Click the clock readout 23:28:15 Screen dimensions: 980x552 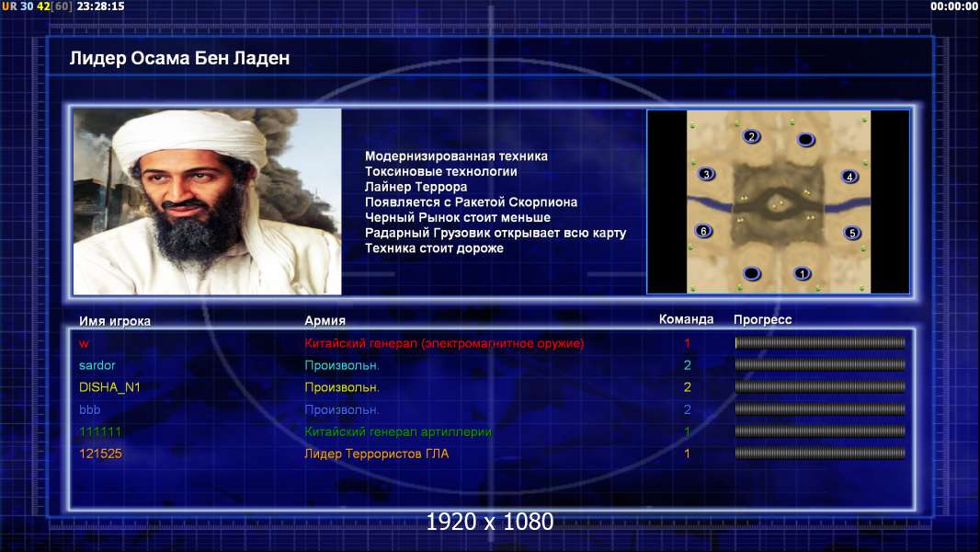[100, 6]
